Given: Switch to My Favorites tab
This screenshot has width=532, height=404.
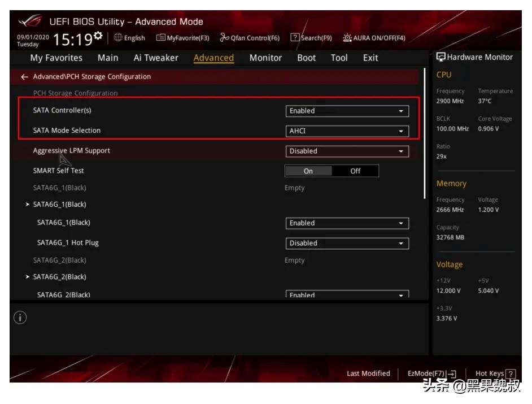Looking at the screenshot, I should [x=56, y=58].
